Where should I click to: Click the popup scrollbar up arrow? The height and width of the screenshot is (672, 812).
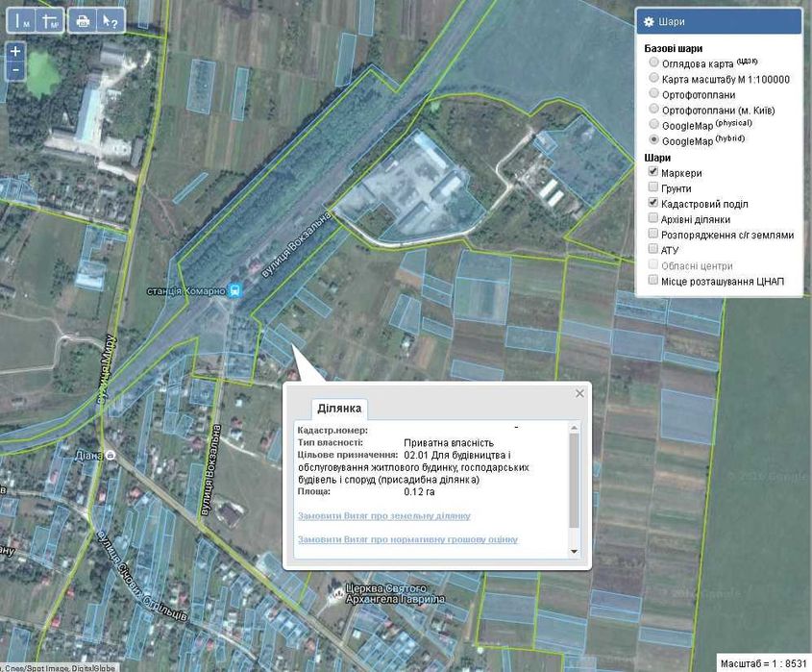click(x=574, y=428)
